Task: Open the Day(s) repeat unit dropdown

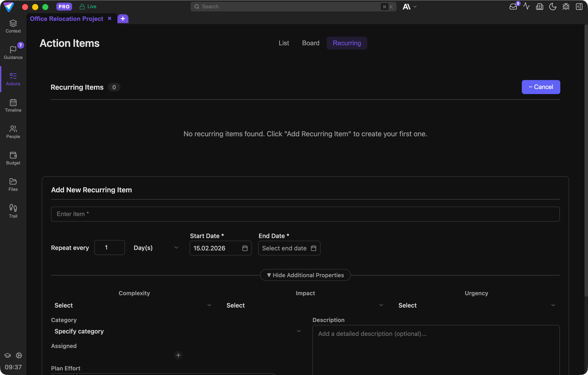Action: pos(156,248)
